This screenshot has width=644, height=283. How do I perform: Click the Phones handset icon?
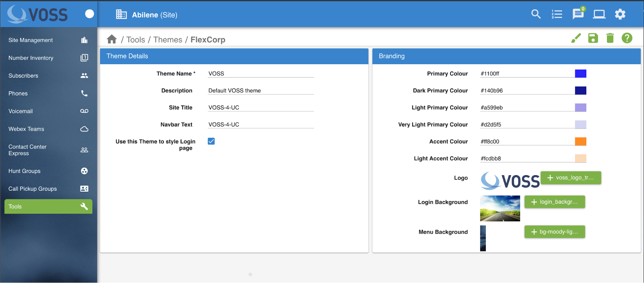(84, 93)
